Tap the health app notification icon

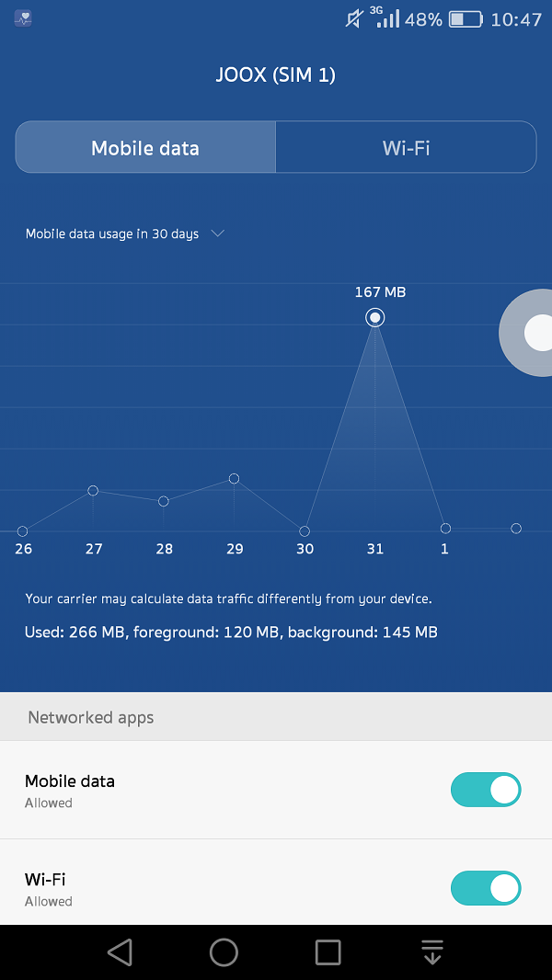23,18
